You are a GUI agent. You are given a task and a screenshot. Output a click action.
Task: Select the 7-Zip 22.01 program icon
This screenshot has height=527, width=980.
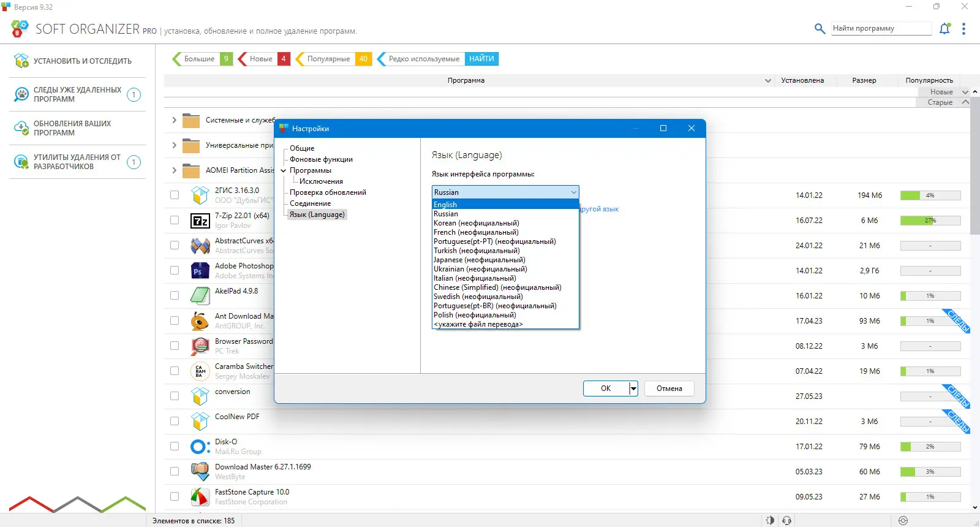(200, 221)
